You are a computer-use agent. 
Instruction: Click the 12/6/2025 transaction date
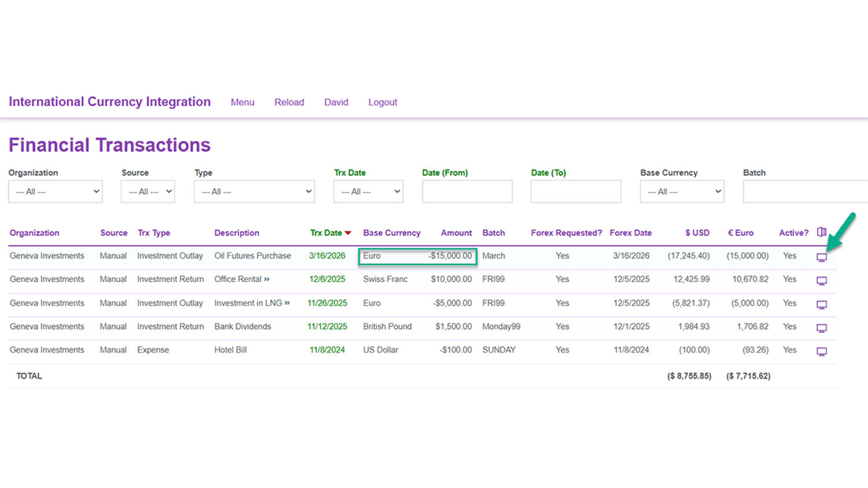coord(327,279)
